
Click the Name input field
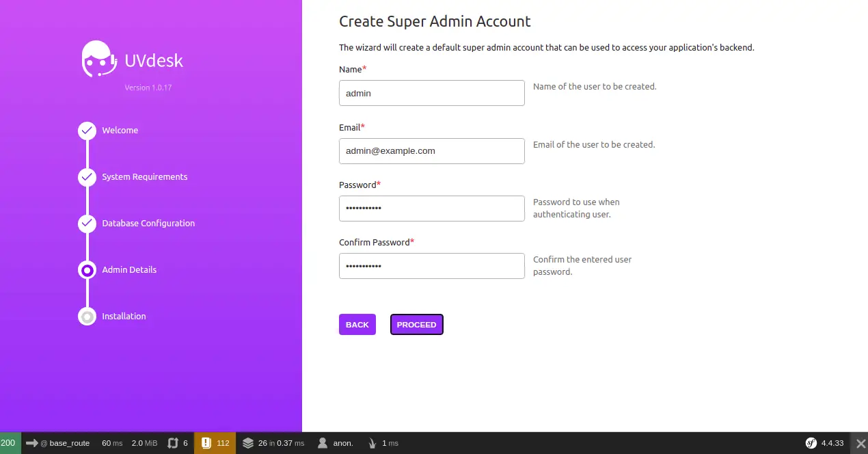click(432, 93)
